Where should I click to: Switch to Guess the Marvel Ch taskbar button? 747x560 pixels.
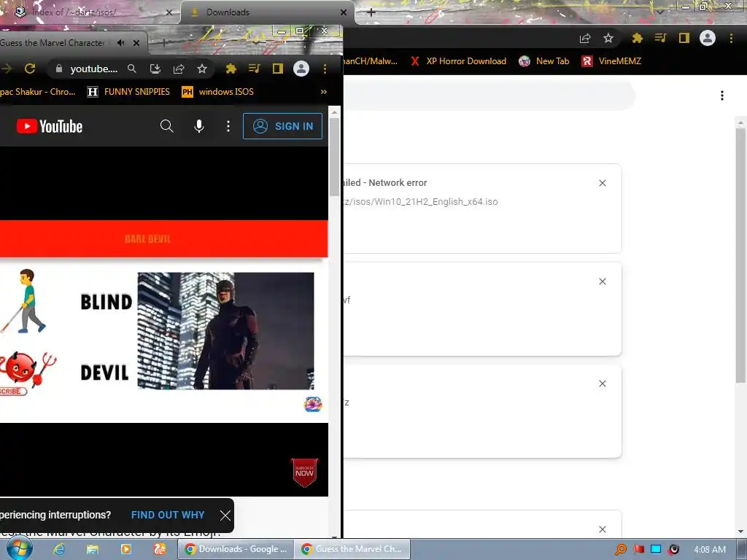[352, 550]
